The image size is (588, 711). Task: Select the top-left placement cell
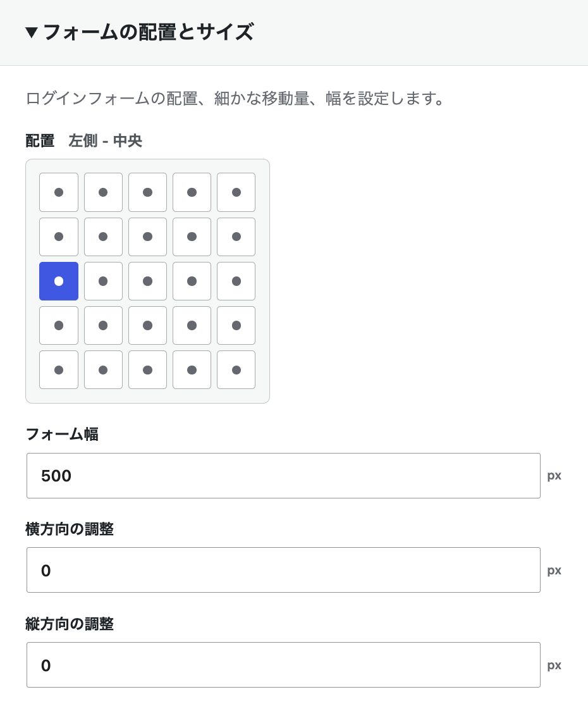click(59, 192)
